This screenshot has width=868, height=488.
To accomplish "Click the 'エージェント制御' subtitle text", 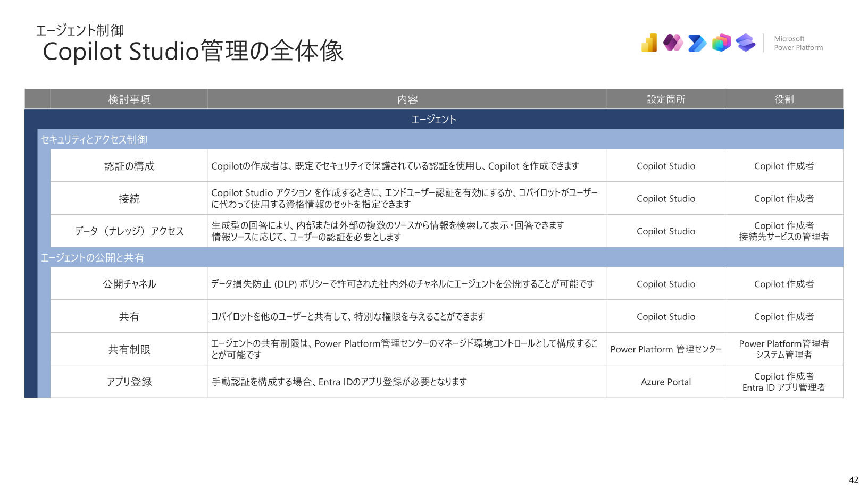I will coord(80,30).
